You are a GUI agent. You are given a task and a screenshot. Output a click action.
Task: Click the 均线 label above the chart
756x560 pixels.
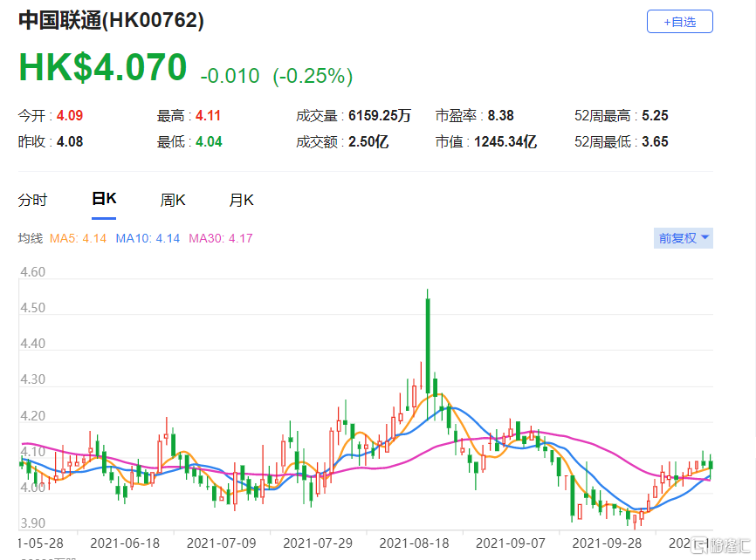coord(31,238)
